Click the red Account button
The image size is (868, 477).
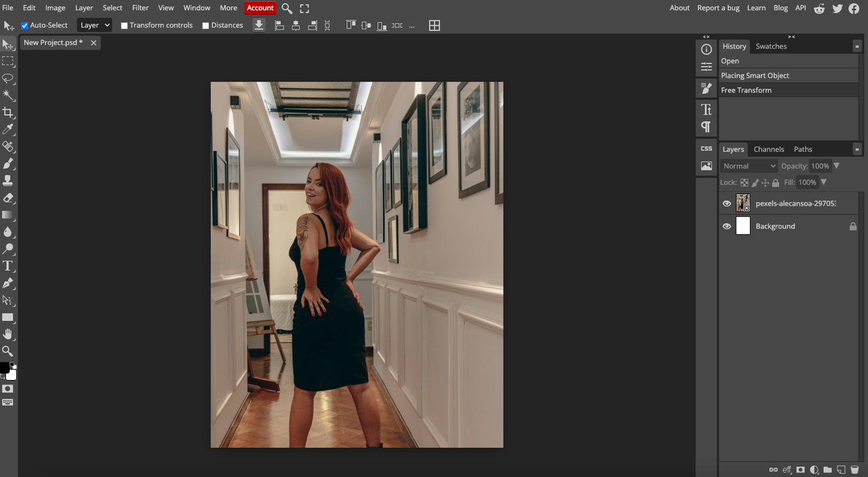[x=260, y=8]
